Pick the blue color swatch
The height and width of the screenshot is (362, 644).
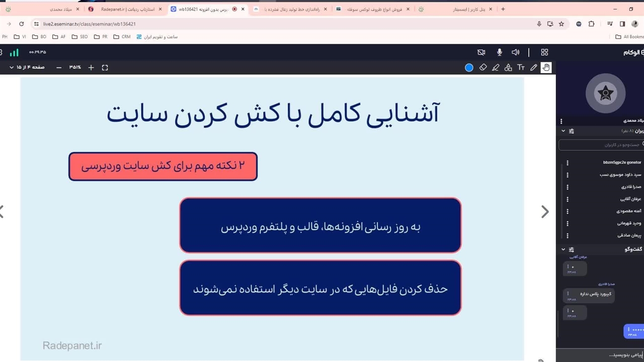click(469, 67)
